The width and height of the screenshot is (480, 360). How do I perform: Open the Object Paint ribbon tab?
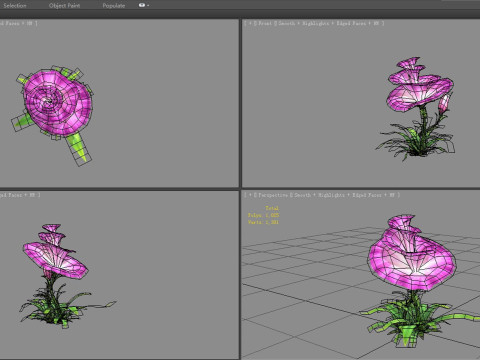pos(64,5)
